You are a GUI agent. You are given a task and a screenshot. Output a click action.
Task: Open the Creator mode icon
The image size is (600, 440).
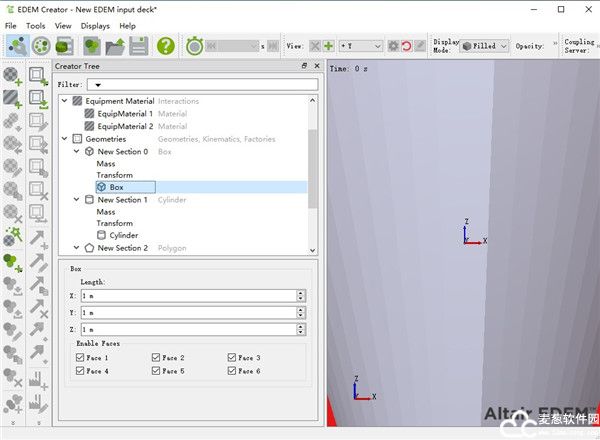click(x=16, y=45)
